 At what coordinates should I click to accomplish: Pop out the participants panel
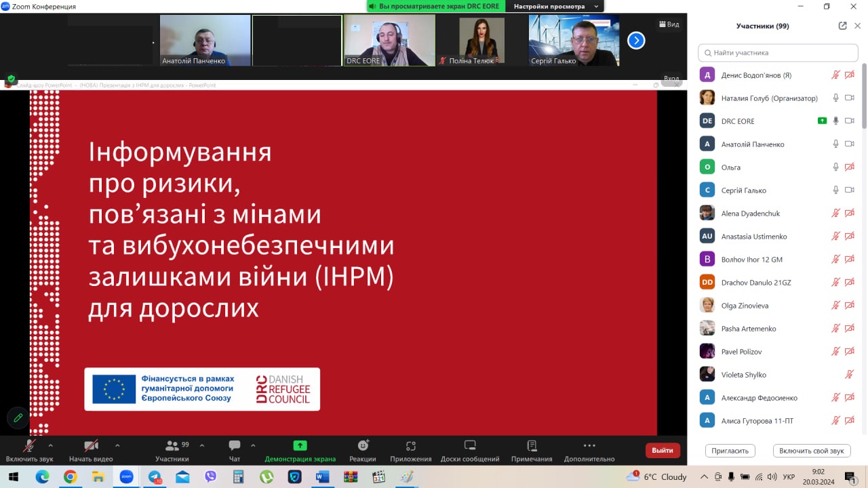pos(842,26)
